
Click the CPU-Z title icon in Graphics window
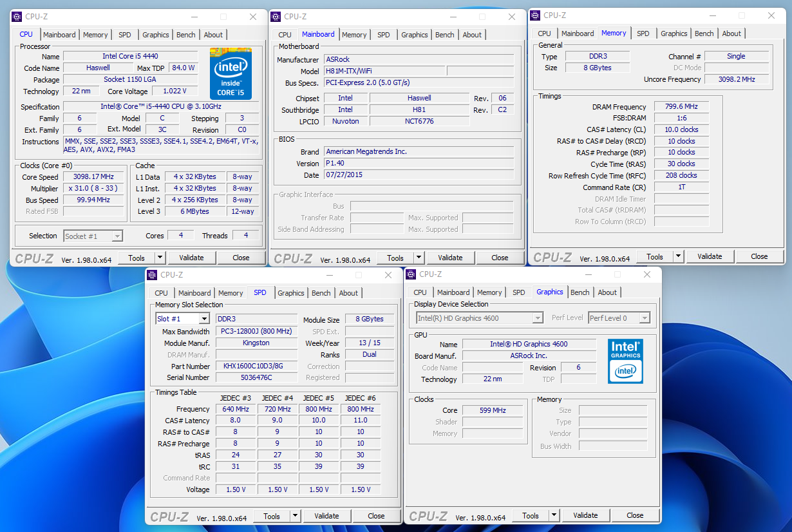tap(411, 274)
